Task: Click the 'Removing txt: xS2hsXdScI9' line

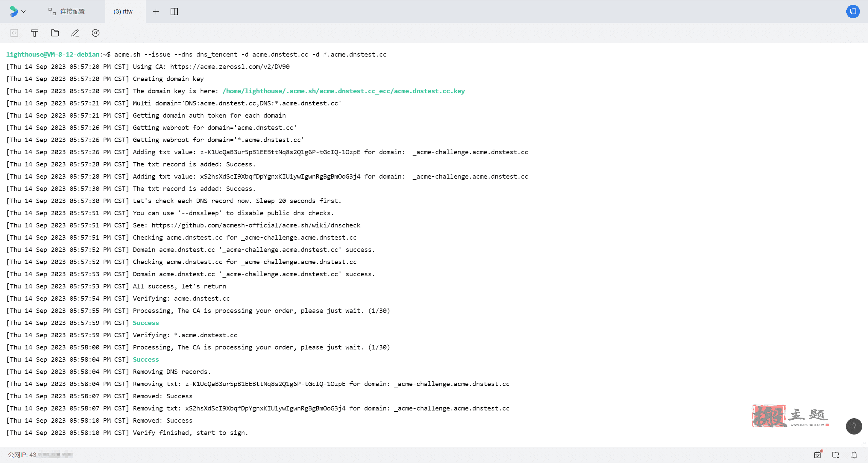Action: click(x=258, y=408)
